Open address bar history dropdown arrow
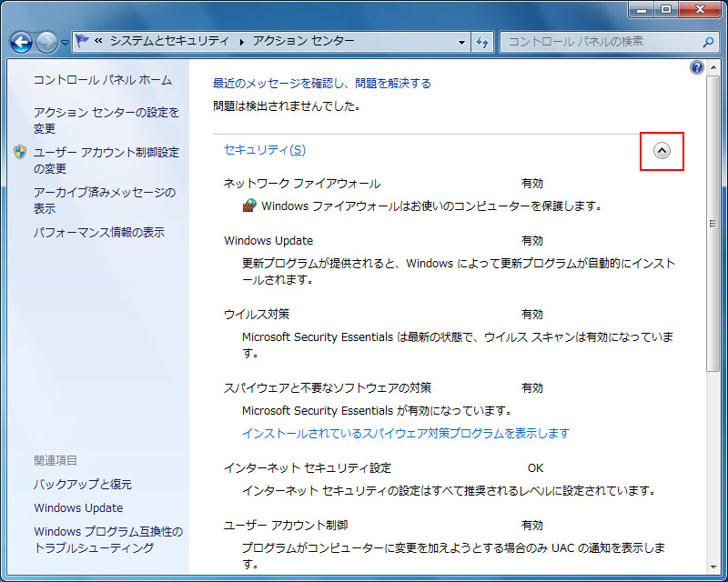The image size is (728, 582). 461,42
